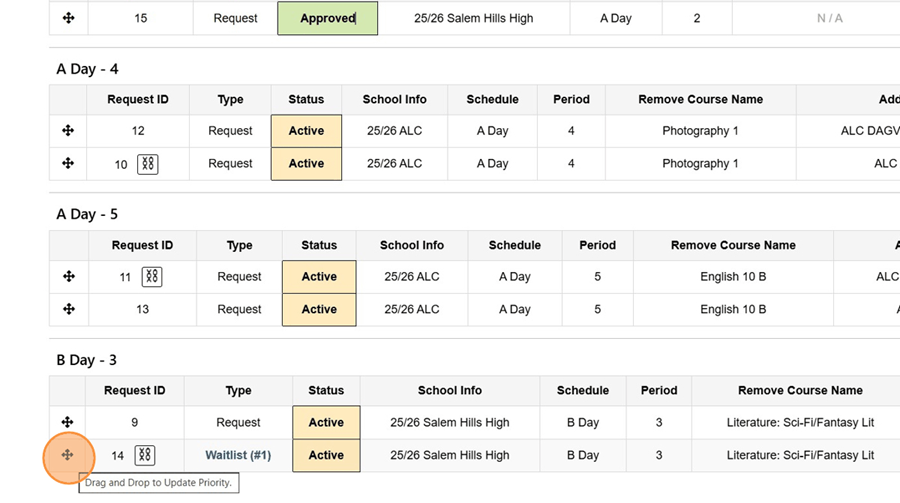Viewport: 900px width, 503px height.
Task: Click the Active status badge for request 10
Action: point(306,164)
